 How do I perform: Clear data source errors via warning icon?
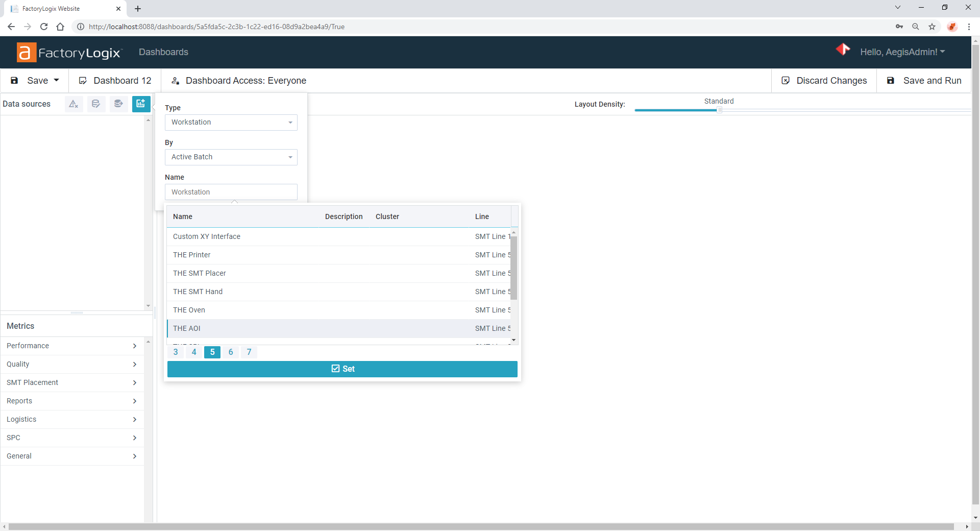tap(73, 104)
